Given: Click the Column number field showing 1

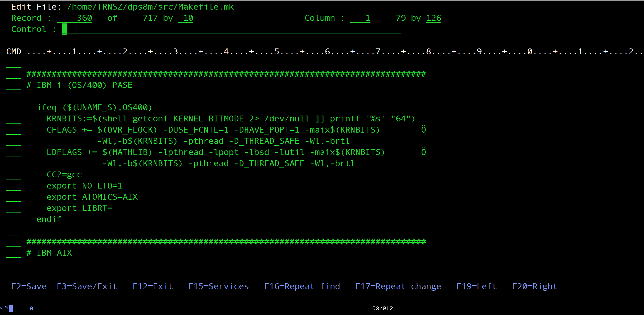Looking at the screenshot, I should (360, 18).
